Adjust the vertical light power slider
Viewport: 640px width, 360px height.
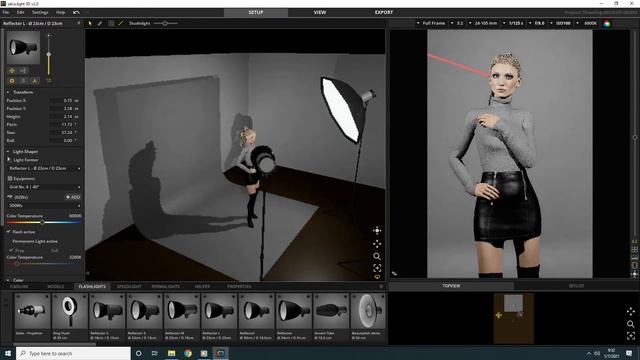click(x=49, y=54)
